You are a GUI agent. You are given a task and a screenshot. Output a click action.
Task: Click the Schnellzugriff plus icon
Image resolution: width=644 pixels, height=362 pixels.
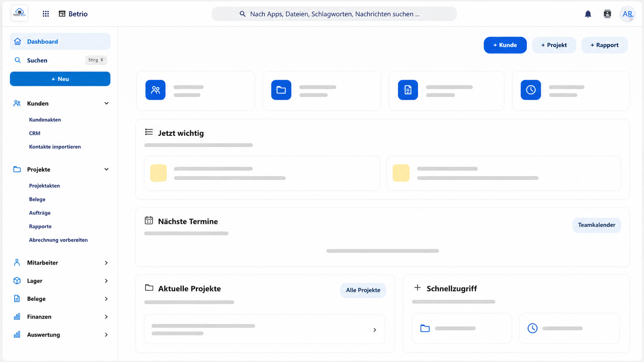(417, 288)
